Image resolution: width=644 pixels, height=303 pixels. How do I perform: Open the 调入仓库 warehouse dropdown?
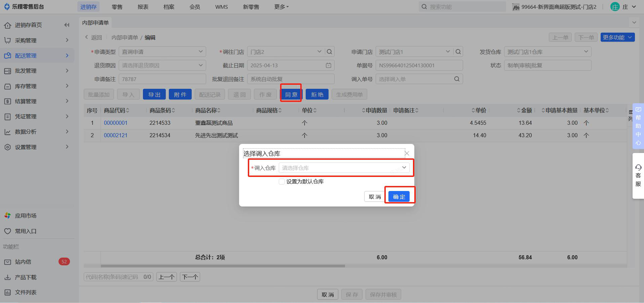(344, 168)
